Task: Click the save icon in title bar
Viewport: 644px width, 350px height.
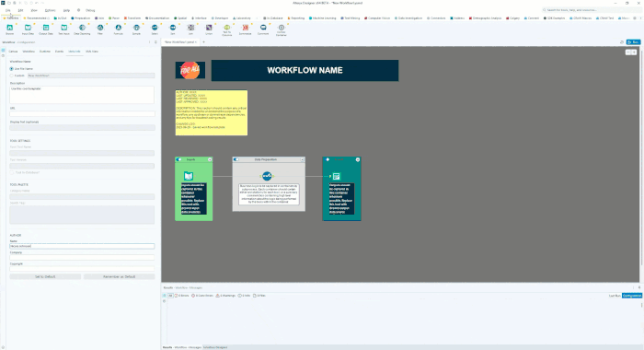Action: click(x=15, y=3)
